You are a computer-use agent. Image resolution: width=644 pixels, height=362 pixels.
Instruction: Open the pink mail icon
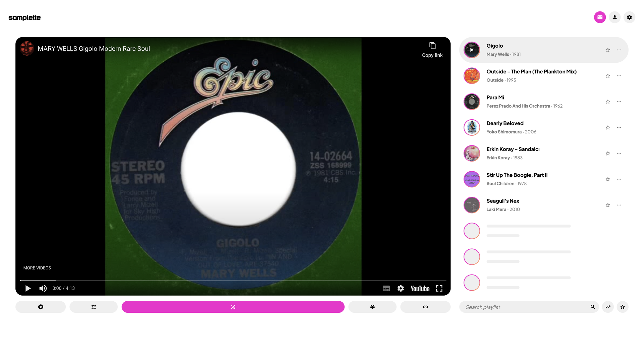[x=600, y=17]
